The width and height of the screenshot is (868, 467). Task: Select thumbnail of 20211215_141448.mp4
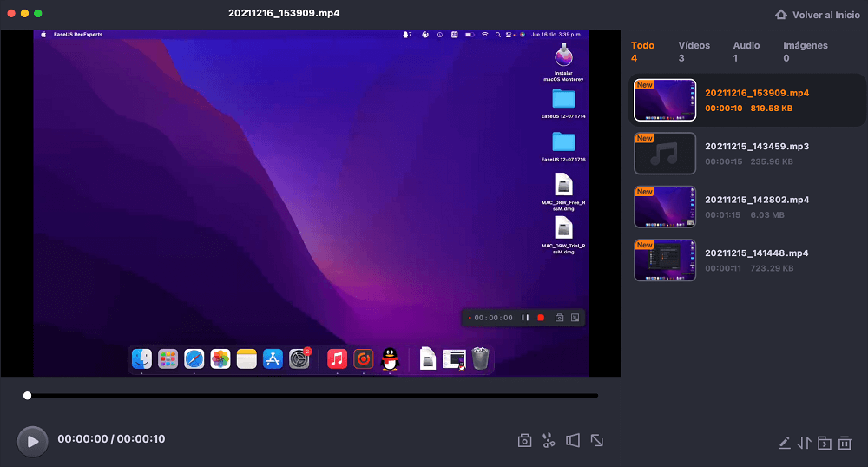coord(665,260)
